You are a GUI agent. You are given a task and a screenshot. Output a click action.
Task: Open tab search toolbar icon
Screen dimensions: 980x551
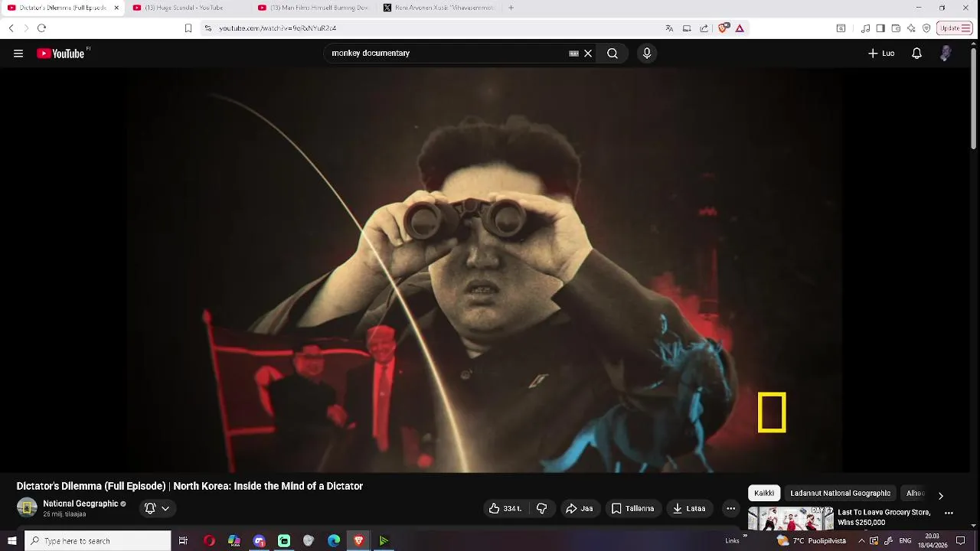pyautogui.click(x=841, y=28)
